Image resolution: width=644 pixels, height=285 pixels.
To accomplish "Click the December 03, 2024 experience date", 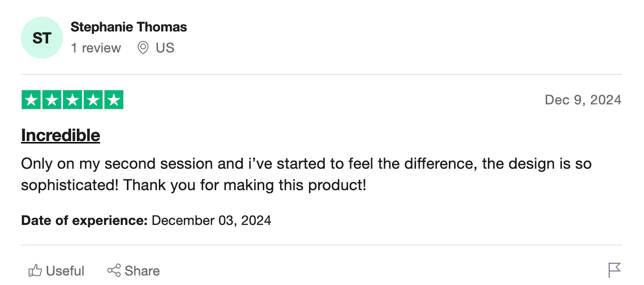I will pos(211,221).
